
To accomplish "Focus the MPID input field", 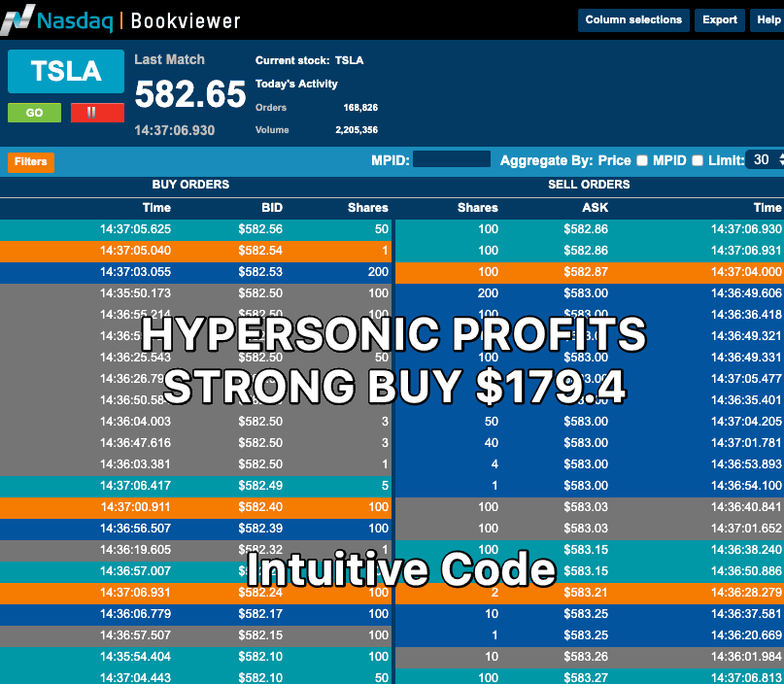I will 452,160.
